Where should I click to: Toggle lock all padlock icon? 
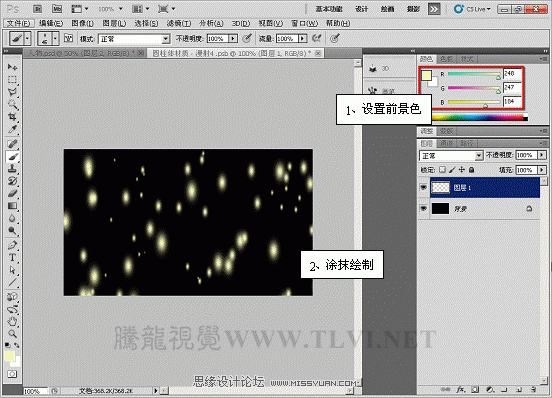tap(472, 170)
